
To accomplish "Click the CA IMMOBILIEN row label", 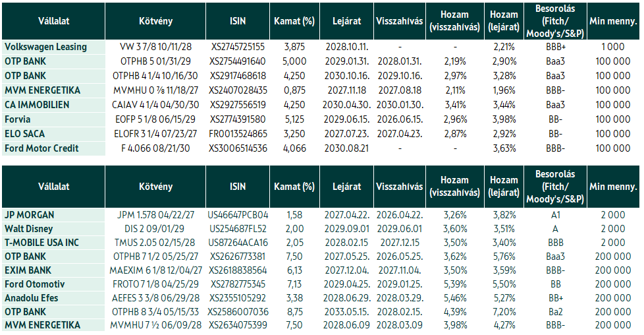I will 53,105.
